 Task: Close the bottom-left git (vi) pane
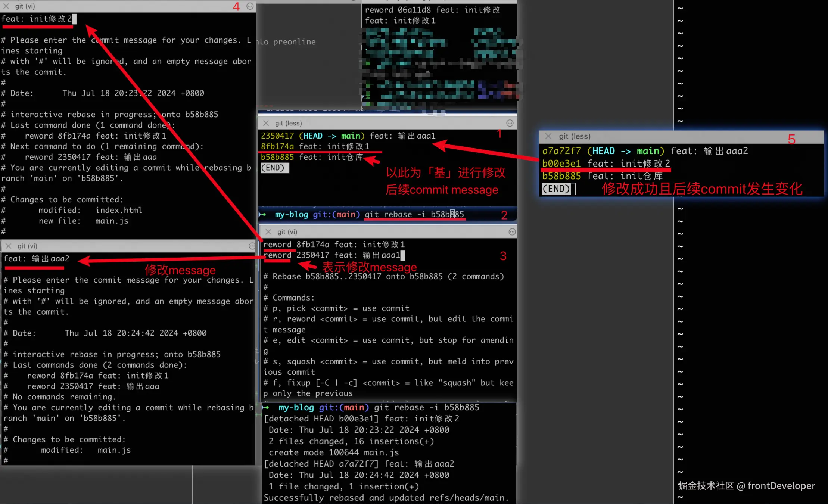click(8, 246)
